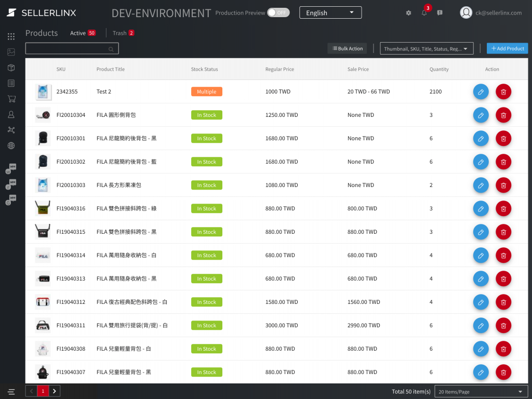
Task: Switch to the Active products tab
Action: point(83,33)
